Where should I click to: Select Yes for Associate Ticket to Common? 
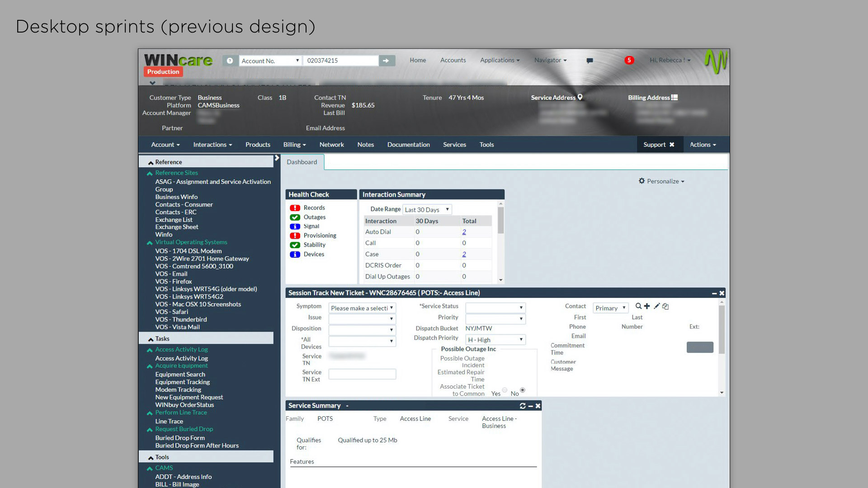click(505, 390)
